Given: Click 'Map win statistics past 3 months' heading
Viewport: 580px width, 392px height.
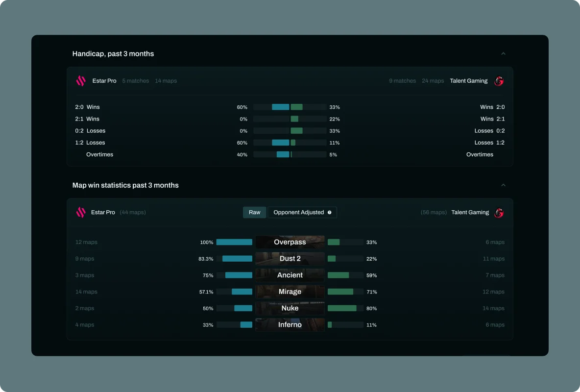Looking at the screenshot, I should click(125, 185).
